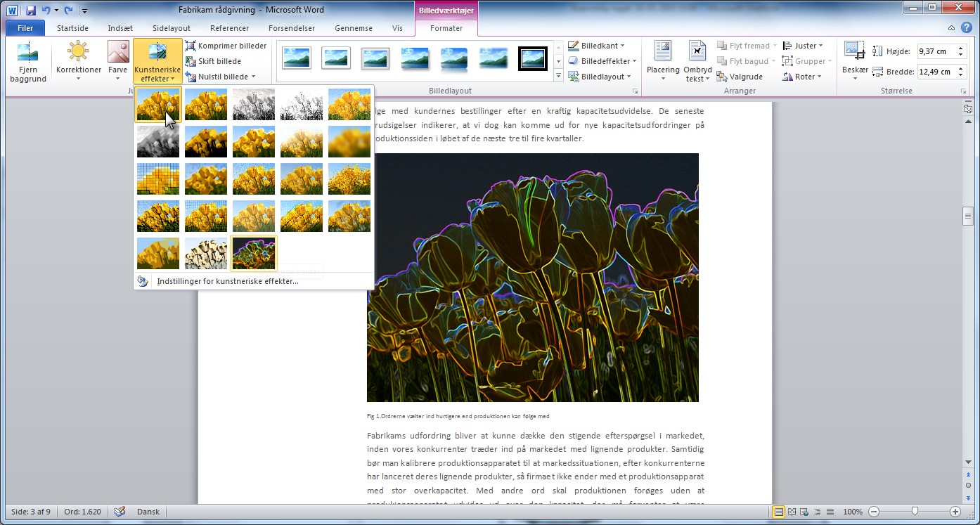Click the Dansk language button in status bar
Image resolution: width=980 pixels, height=525 pixels.
(148, 512)
